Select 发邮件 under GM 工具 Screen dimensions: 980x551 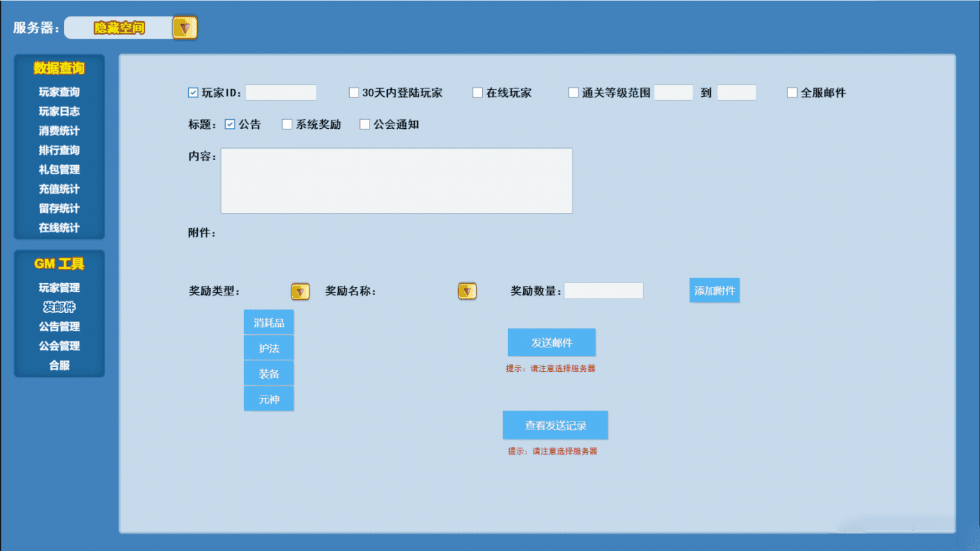point(59,307)
